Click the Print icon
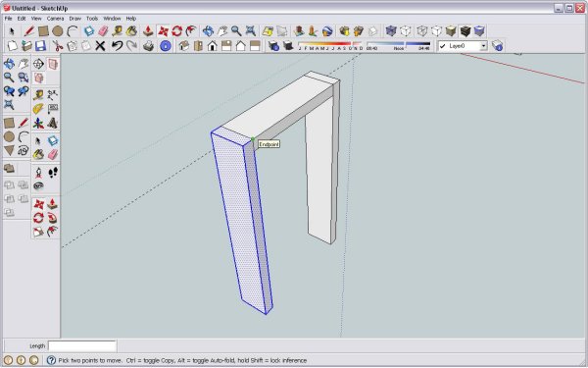The height and width of the screenshot is (368, 588). (x=149, y=46)
